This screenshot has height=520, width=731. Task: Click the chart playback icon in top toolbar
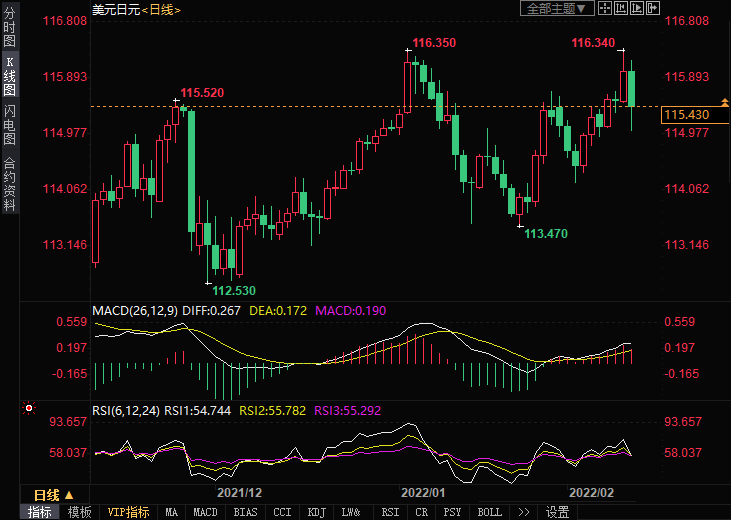pos(638,8)
